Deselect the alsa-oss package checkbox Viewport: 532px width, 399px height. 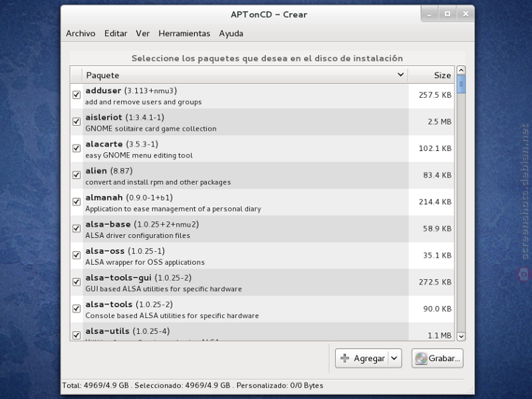click(76, 255)
